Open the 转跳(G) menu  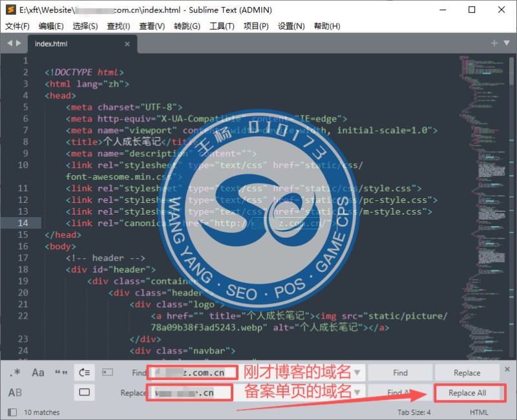(x=187, y=26)
